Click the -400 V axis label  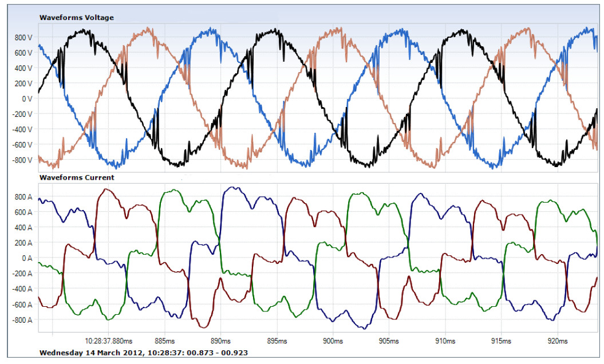click(x=22, y=129)
